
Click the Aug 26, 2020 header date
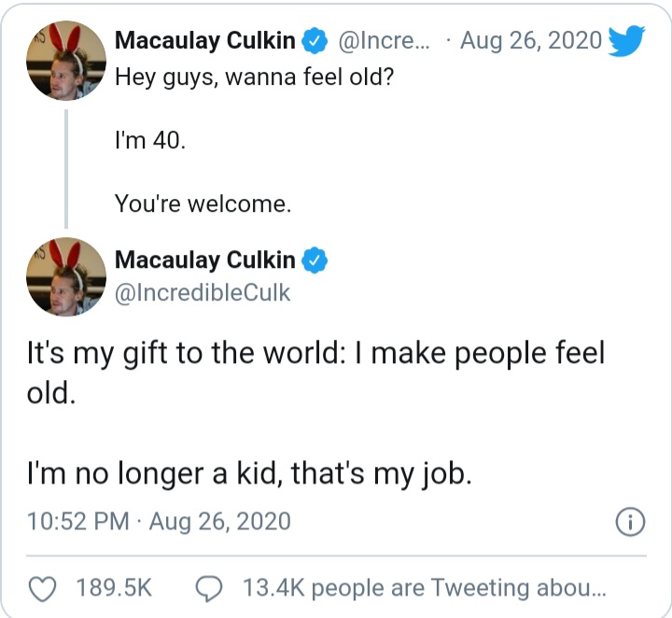click(530, 41)
